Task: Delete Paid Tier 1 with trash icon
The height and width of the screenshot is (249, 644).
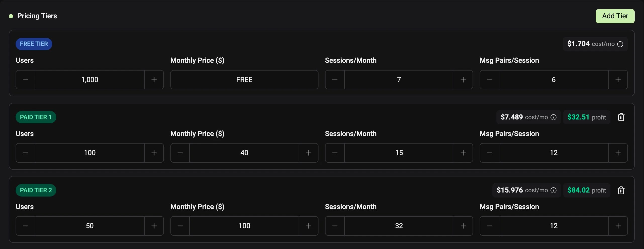Action: [x=621, y=117]
